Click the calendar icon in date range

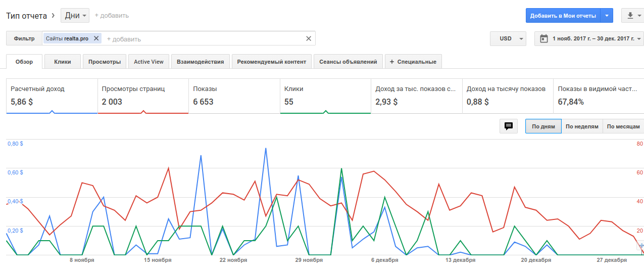pyautogui.click(x=543, y=38)
